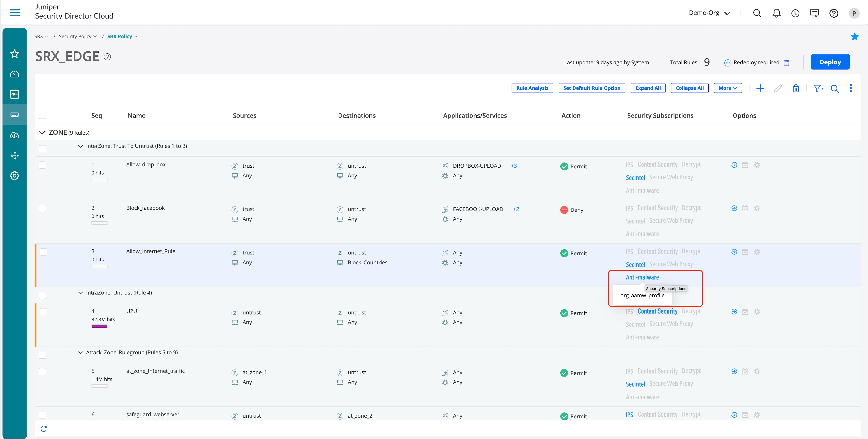Viewport: 868px width, 439px height.
Task: Click the refresh icon at bottom left
Action: (x=44, y=429)
